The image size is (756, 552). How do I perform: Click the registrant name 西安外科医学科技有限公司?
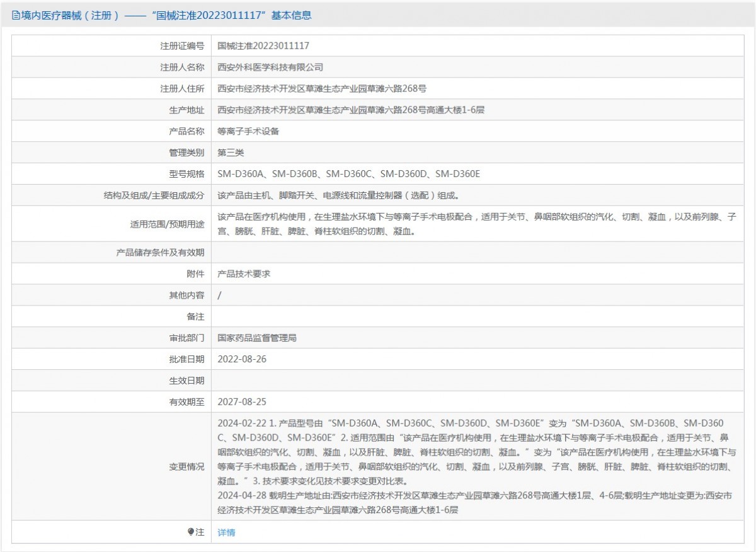[270, 67]
